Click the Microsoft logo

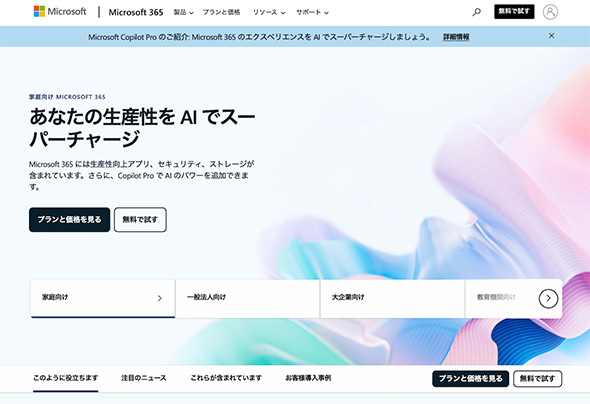click(x=60, y=12)
